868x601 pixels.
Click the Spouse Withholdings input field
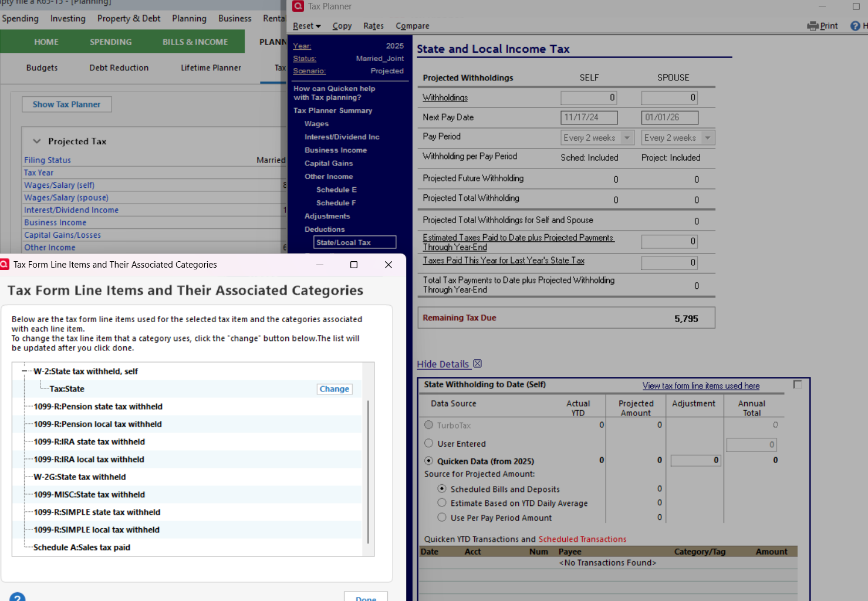pos(670,97)
